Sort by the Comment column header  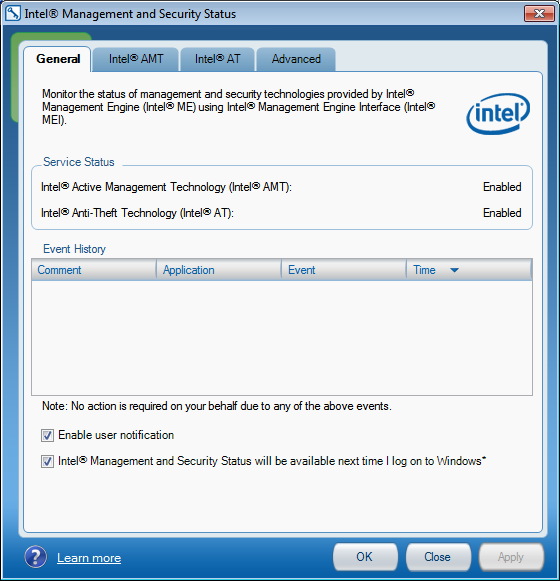[x=94, y=270]
